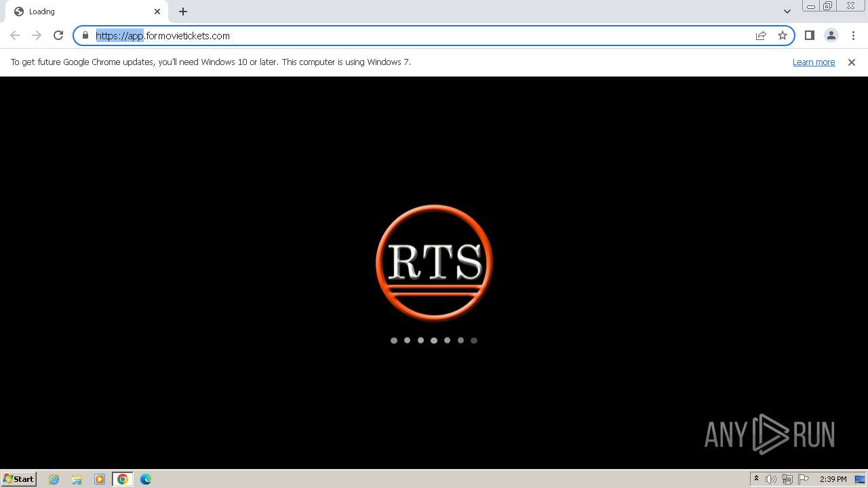Show hidden system tray icons
The image size is (868, 488).
coord(756,479)
